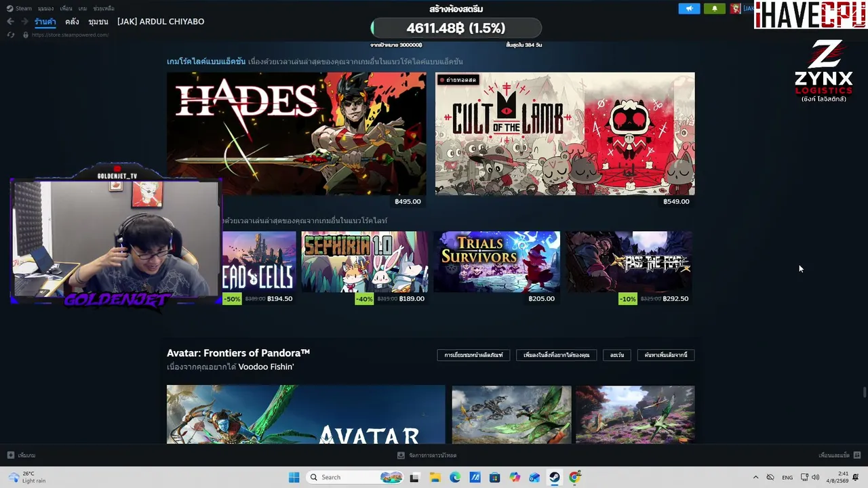868x488 pixels.
Task: Launch File Explorer from the taskbar
Action: 435,477
